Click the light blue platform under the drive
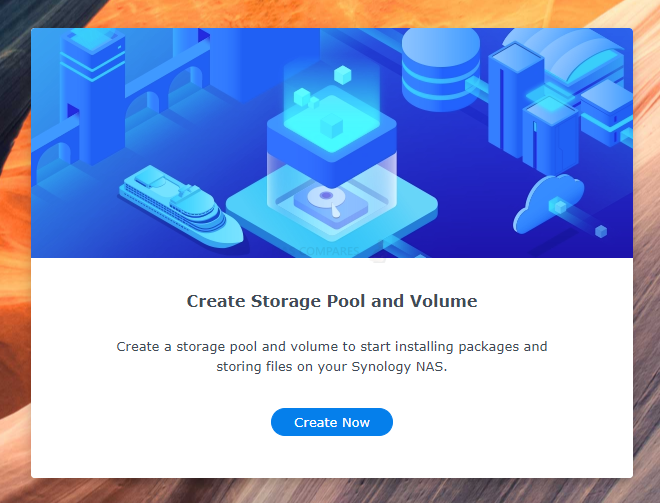 (x=332, y=210)
